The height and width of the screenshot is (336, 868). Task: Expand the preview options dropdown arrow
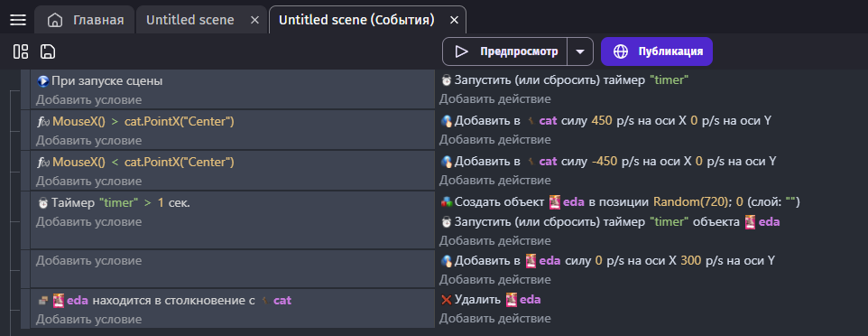pyautogui.click(x=579, y=51)
